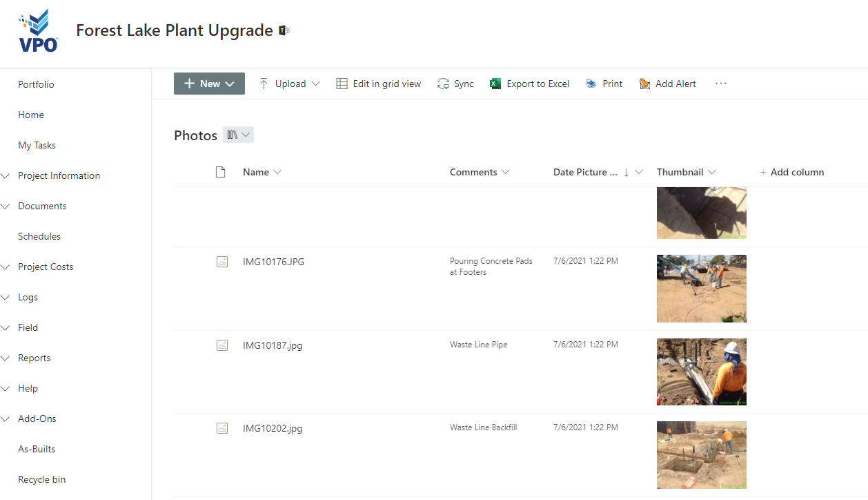Click the Print icon
This screenshot has height=500, width=868.
pyautogui.click(x=591, y=83)
